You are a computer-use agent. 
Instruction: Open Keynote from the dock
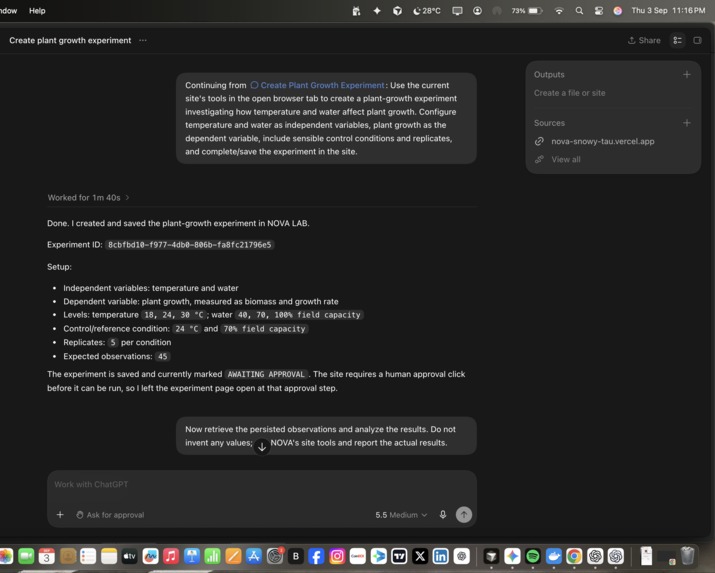192,556
